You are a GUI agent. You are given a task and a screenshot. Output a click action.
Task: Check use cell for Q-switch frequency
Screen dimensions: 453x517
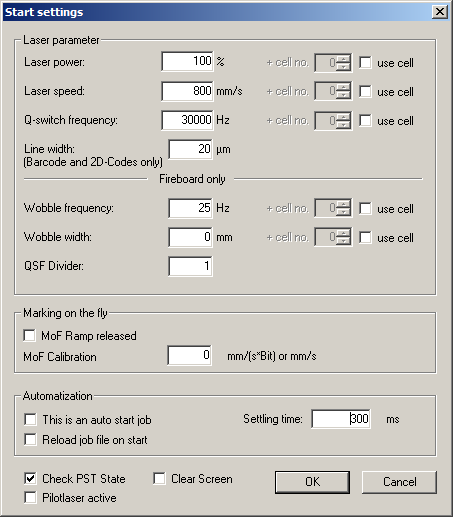[365, 120]
